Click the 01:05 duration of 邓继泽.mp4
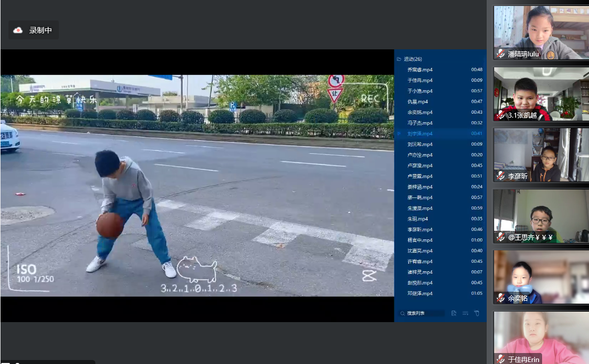The width and height of the screenshot is (589, 364). click(477, 294)
